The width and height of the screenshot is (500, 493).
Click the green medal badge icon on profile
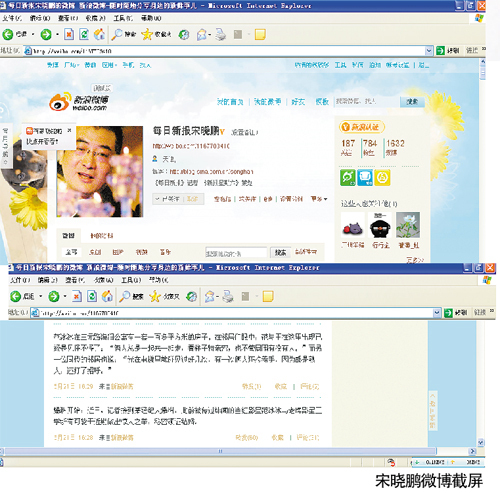click(347, 177)
